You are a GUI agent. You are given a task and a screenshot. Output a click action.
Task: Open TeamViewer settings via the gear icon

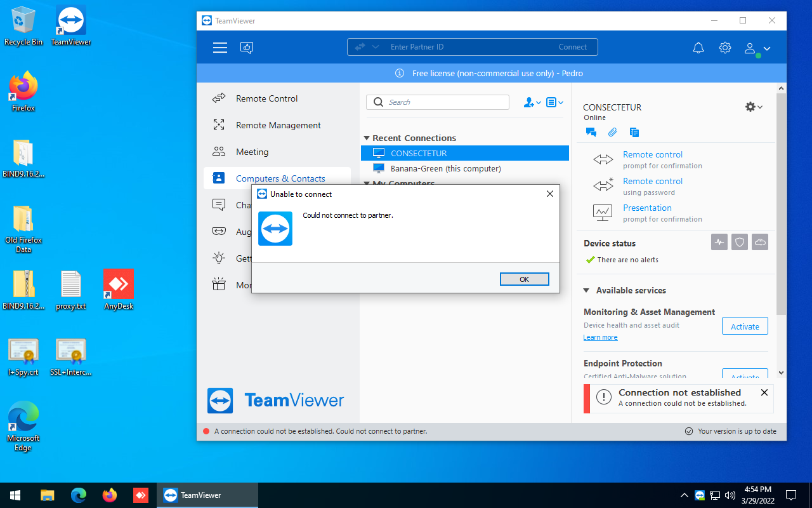724,48
